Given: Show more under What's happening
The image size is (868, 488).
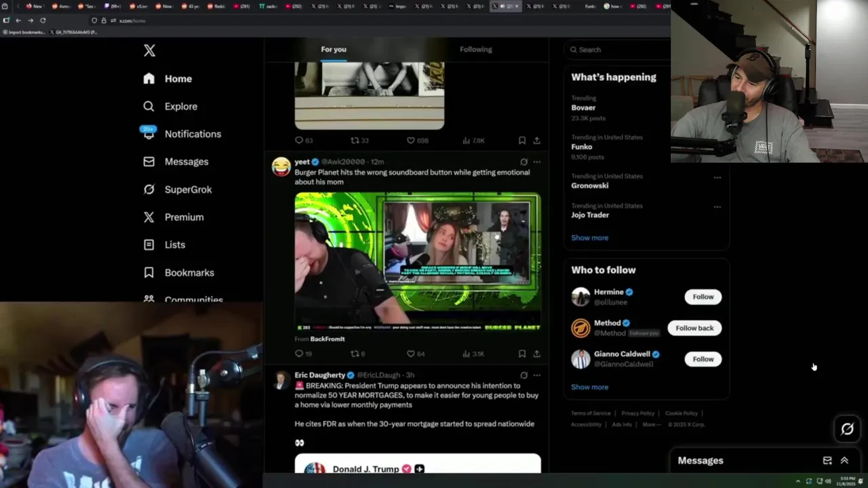Looking at the screenshot, I should pos(589,238).
